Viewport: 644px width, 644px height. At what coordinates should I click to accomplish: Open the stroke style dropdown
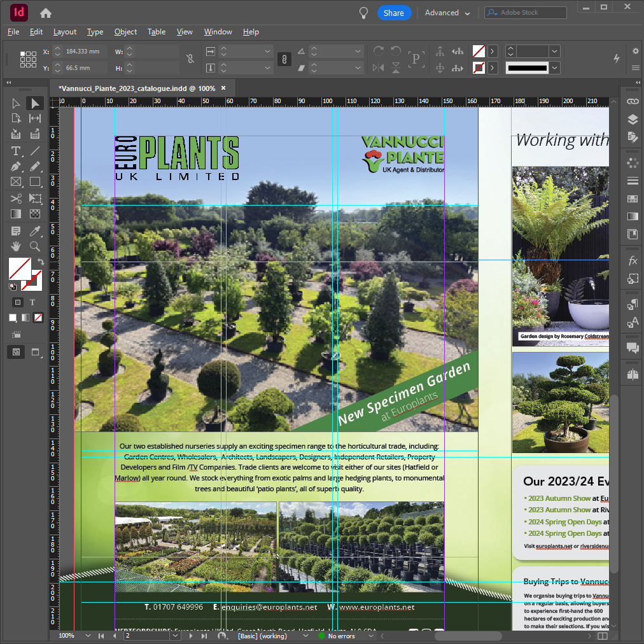(555, 67)
